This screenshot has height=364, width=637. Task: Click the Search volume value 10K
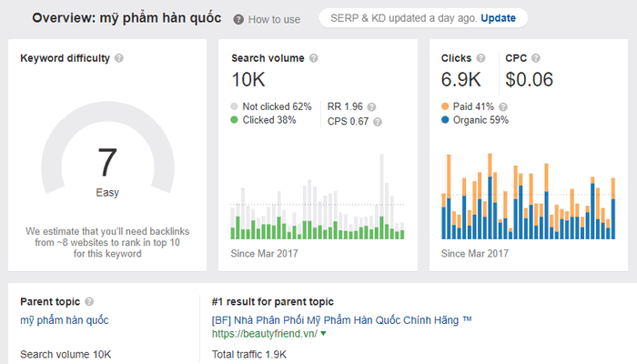coord(248,80)
